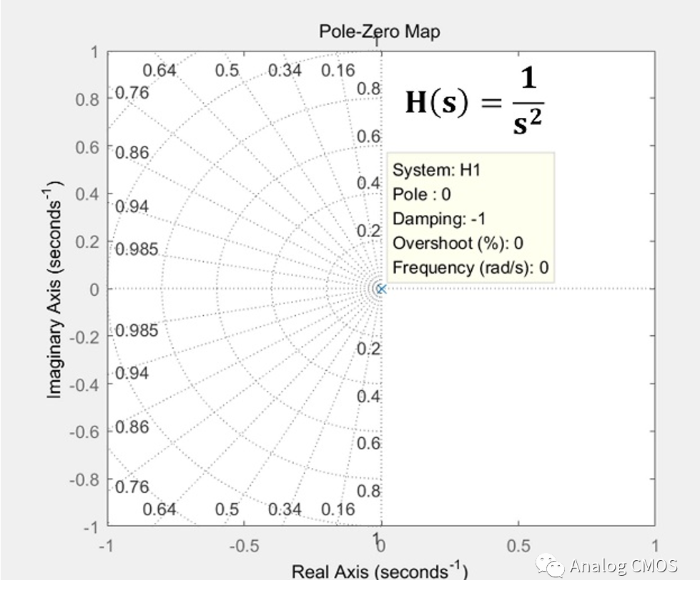
Task: Click the -0.5 real axis tick label
Action: coord(244,547)
